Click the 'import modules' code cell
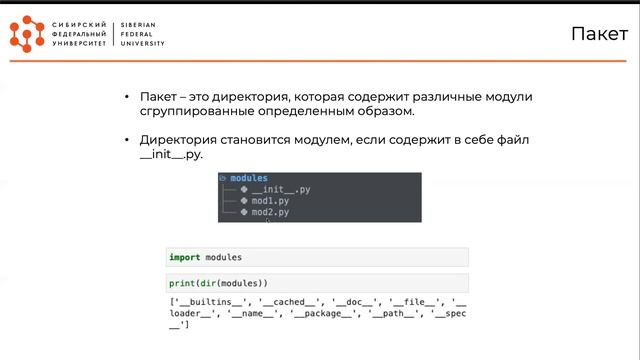Screen dimensions: 640x360 [x=317, y=257]
